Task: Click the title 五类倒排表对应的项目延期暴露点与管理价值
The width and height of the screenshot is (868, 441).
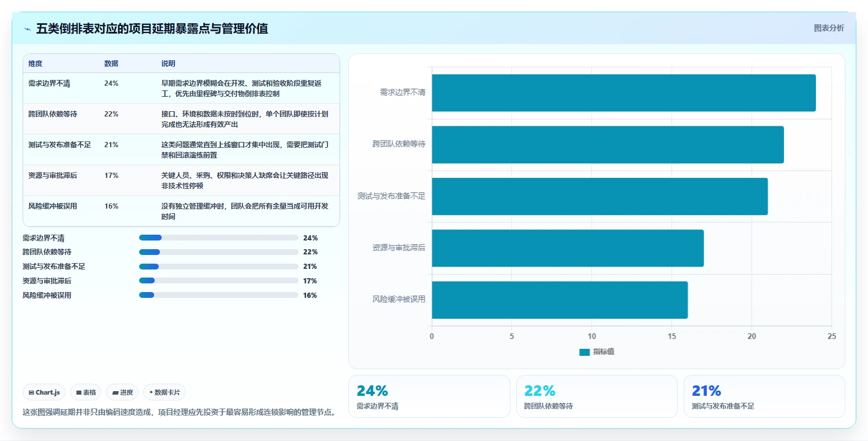Action: click(x=152, y=29)
